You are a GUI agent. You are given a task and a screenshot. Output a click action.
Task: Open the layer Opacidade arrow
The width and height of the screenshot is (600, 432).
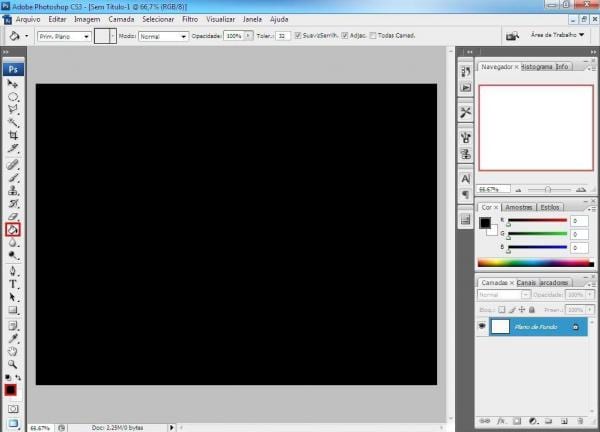point(590,295)
